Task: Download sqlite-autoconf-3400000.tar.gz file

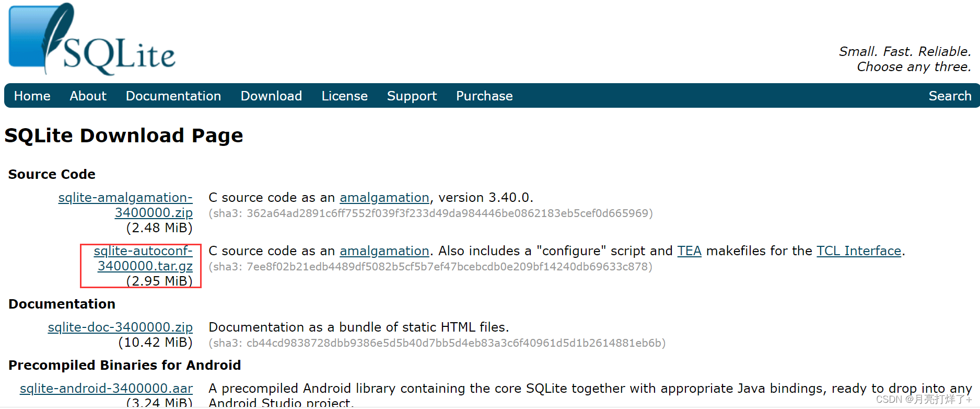Action: [144, 258]
